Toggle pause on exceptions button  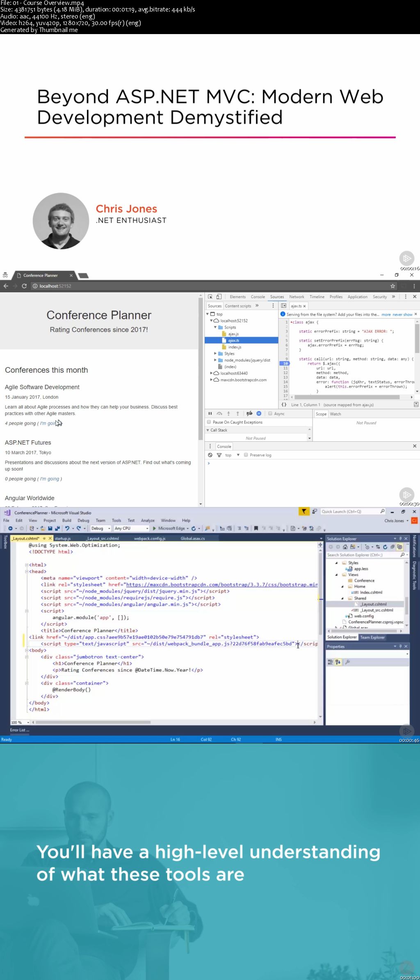point(259,413)
